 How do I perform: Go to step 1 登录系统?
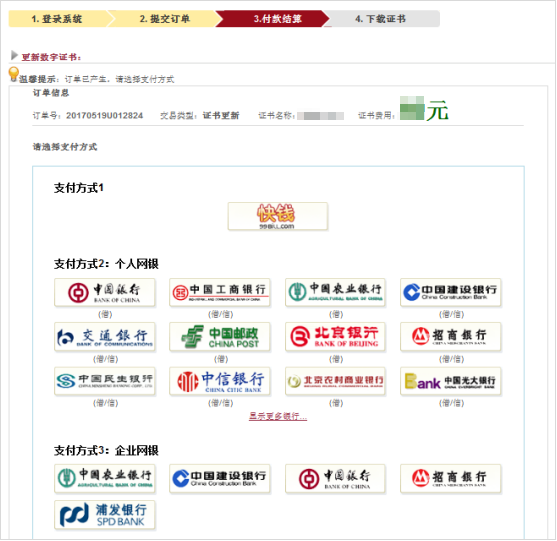point(57,19)
